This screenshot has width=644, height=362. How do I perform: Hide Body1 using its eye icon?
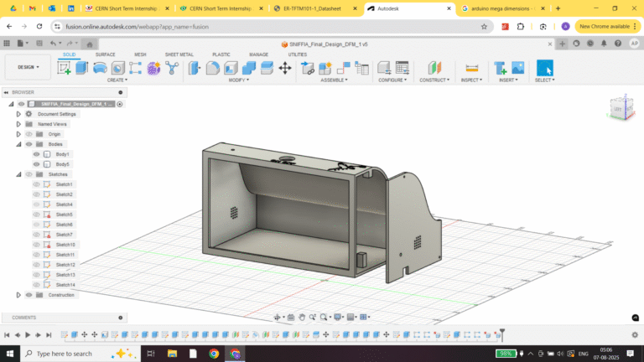click(36, 154)
